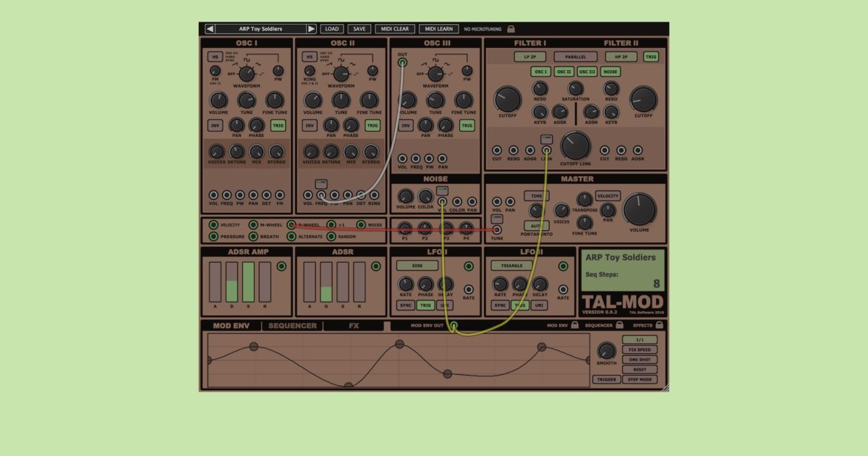The image size is (868, 456).
Task: Open the ARP Toy Soldiers preset dropdown
Action: point(260,29)
